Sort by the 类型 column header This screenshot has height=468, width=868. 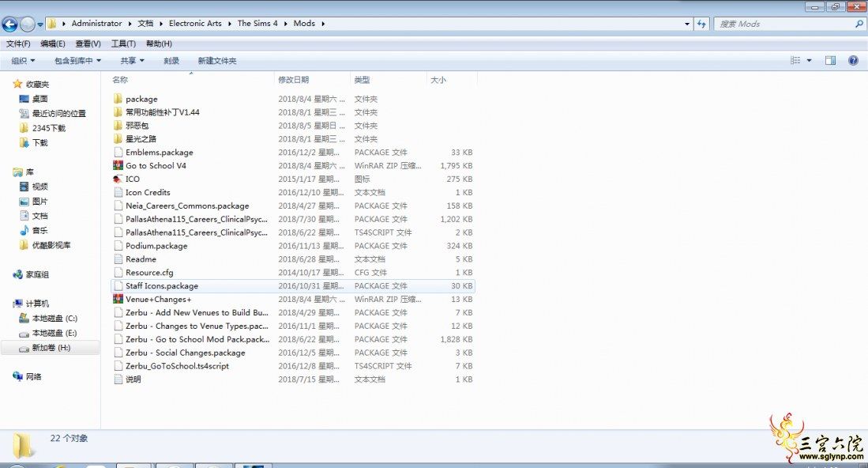(x=362, y=80)
